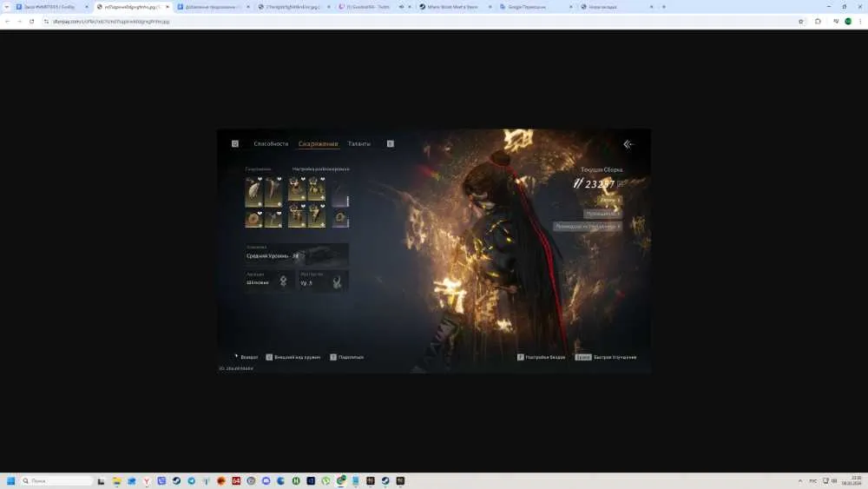
Task: Select bottom-left armor slot under Настройка разблокировки
Action: [297, 215]
